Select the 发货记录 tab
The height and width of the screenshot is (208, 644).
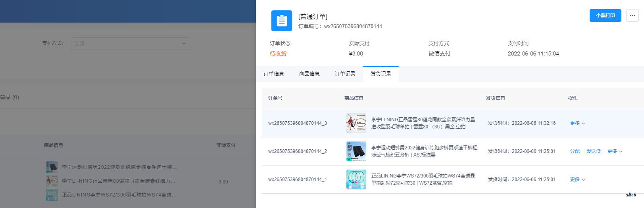pos(381,74)
